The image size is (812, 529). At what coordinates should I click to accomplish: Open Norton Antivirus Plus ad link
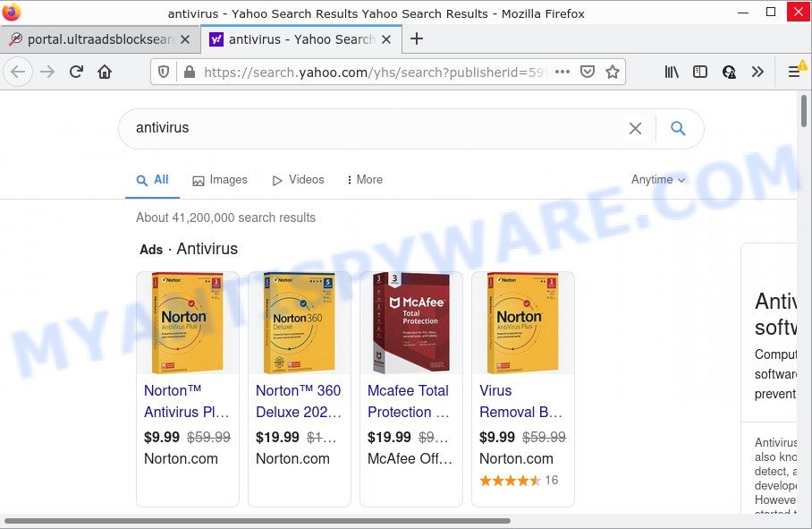[186, 401]
